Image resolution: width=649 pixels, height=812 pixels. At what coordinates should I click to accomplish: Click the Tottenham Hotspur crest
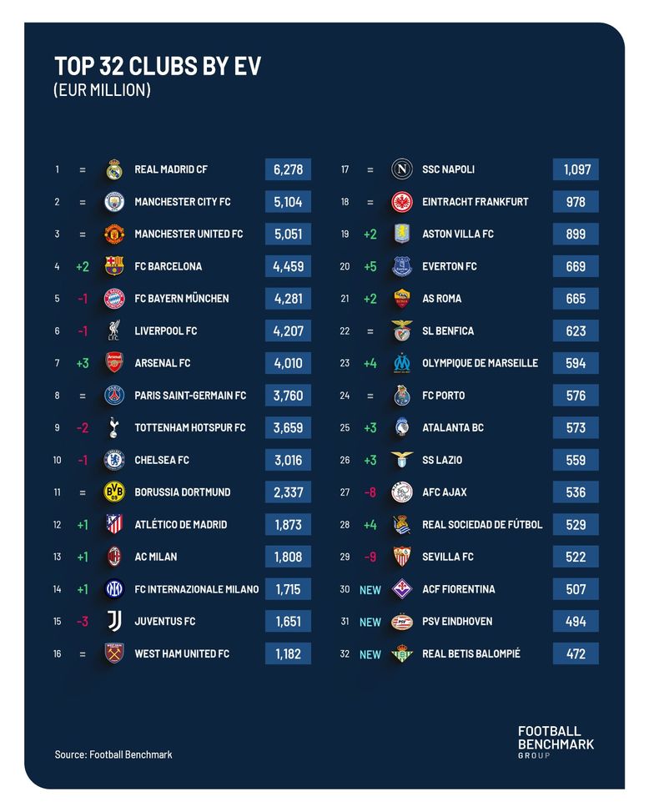click(114, 427)
